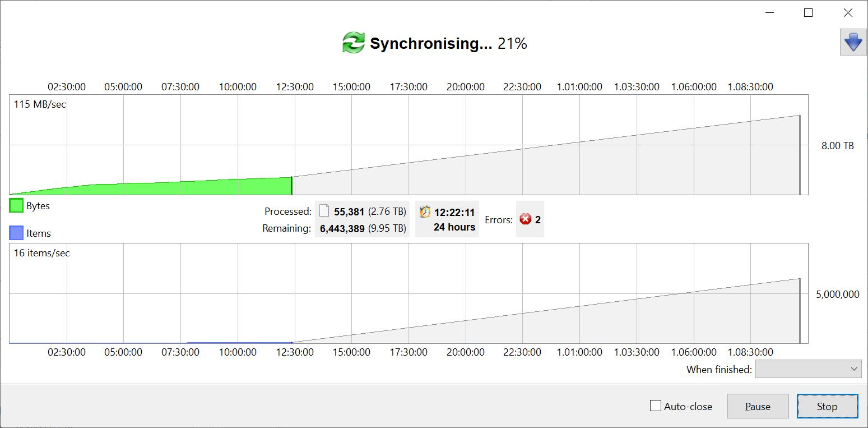Stop the synchronisation

tap(827, 406)
